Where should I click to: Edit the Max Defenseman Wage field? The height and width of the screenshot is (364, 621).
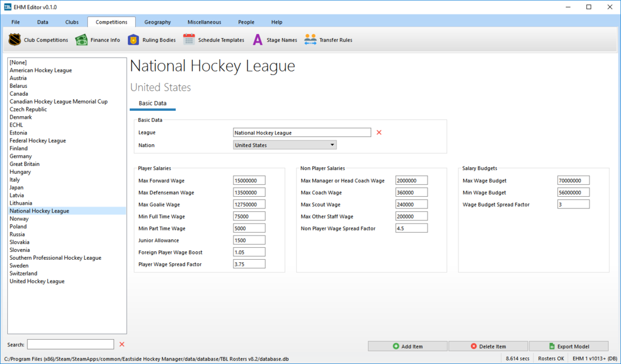point(249,192)
